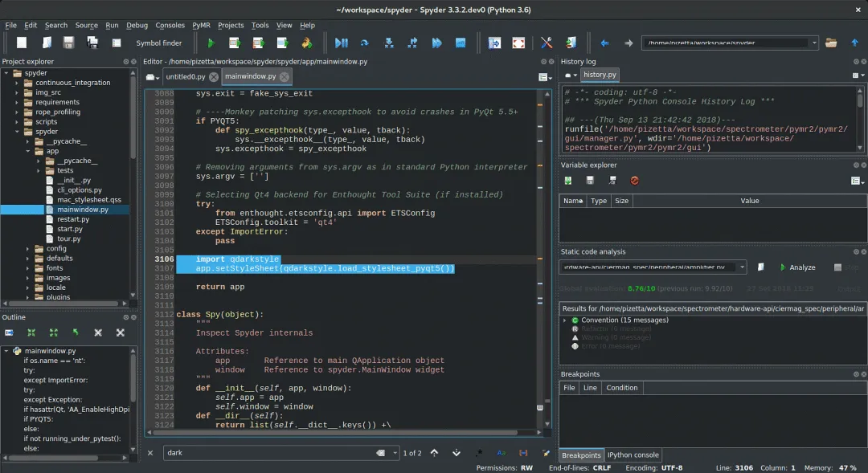Open the working directory path dropdown
This screenshot has height=473, width=868.
(813, 43)
